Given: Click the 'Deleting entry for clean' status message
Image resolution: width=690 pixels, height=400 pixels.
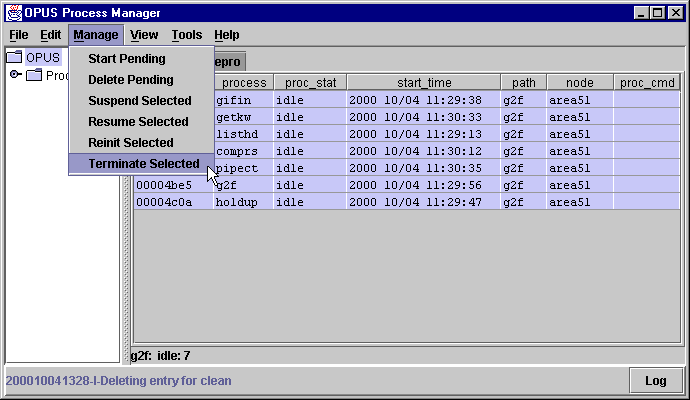Looking at the screenshot, I should pyautogui.click(x=118, y=381).
